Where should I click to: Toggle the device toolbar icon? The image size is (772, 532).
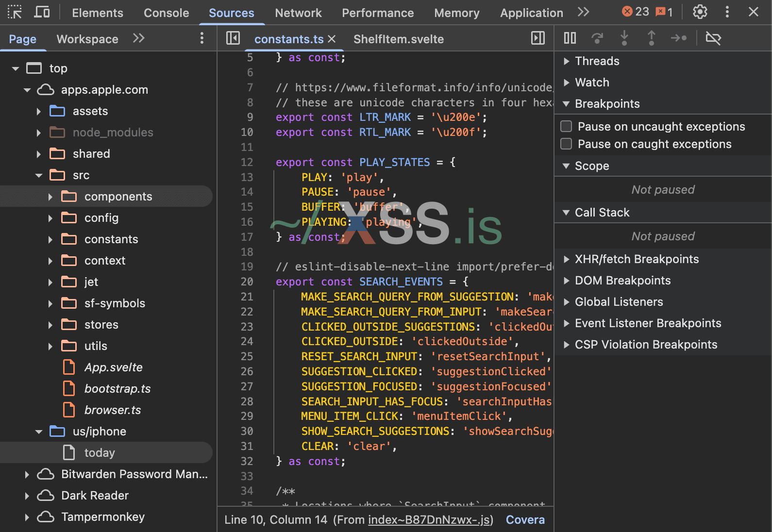point(42,12)
